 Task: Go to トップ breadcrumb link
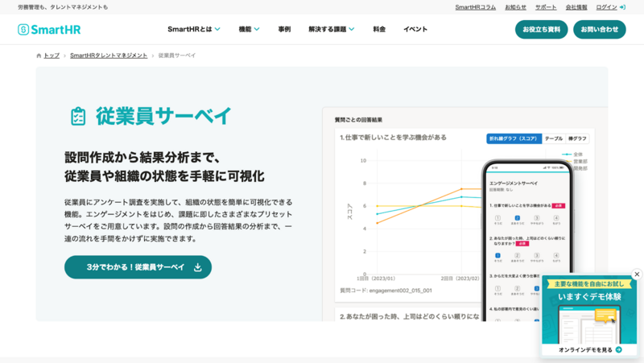coord(52,56)
